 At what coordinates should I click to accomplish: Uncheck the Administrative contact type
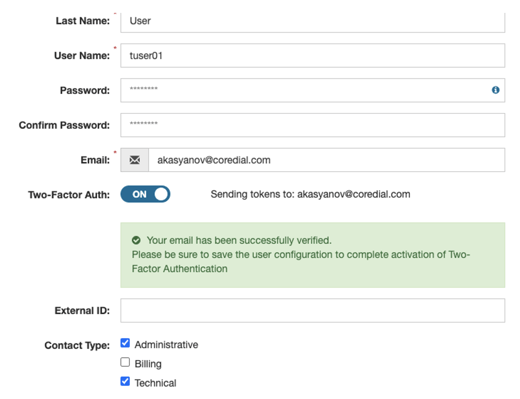(x=125, y=343)
